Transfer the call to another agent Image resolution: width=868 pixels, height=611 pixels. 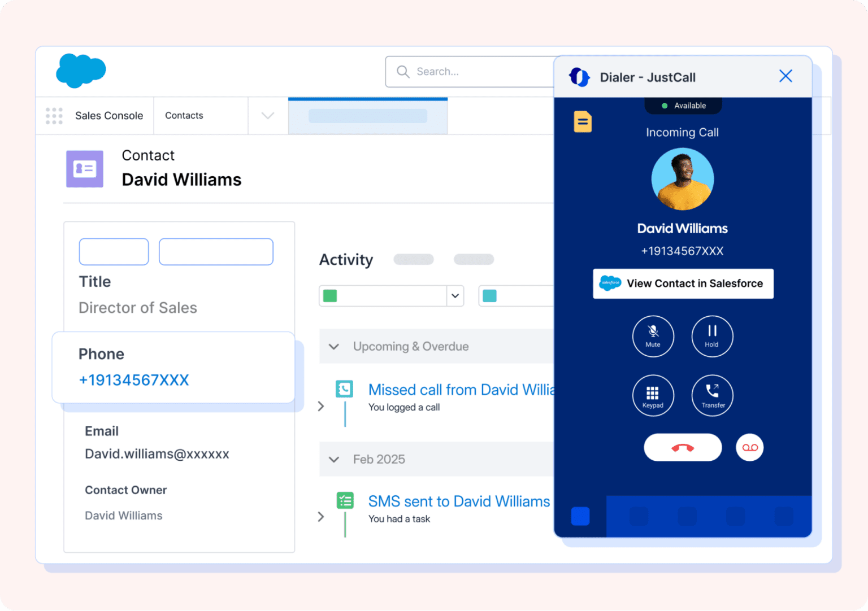click(x=712, y=395)
